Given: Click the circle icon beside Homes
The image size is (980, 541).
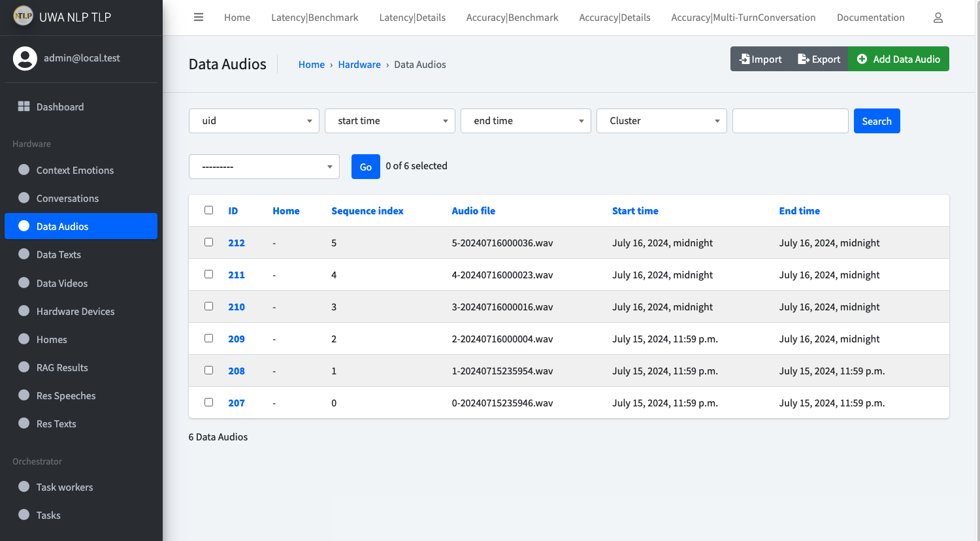Looking at the screenshot, I should click(24, 339).
